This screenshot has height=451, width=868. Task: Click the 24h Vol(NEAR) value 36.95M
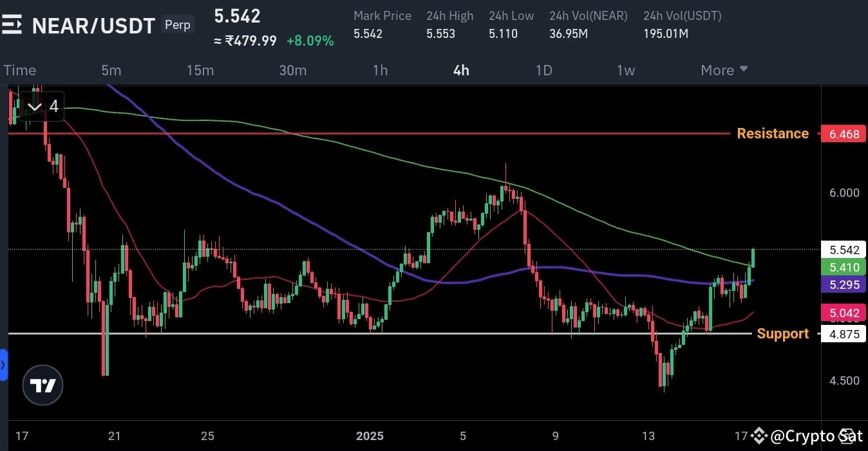point(569,33)
